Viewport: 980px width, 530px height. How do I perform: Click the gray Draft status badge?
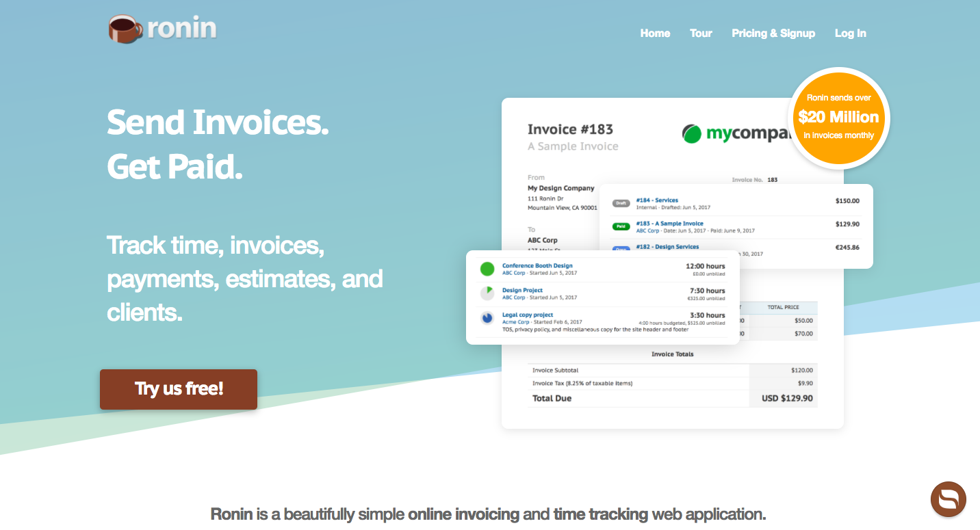[x=621, y=203]
